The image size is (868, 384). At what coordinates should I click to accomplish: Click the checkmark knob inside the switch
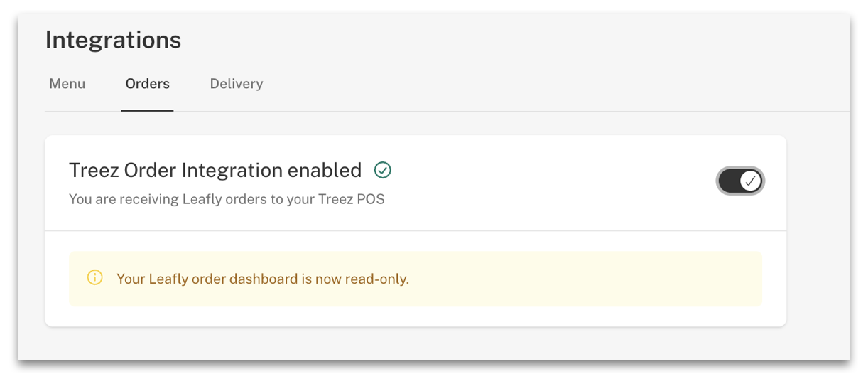coord(751,181)
